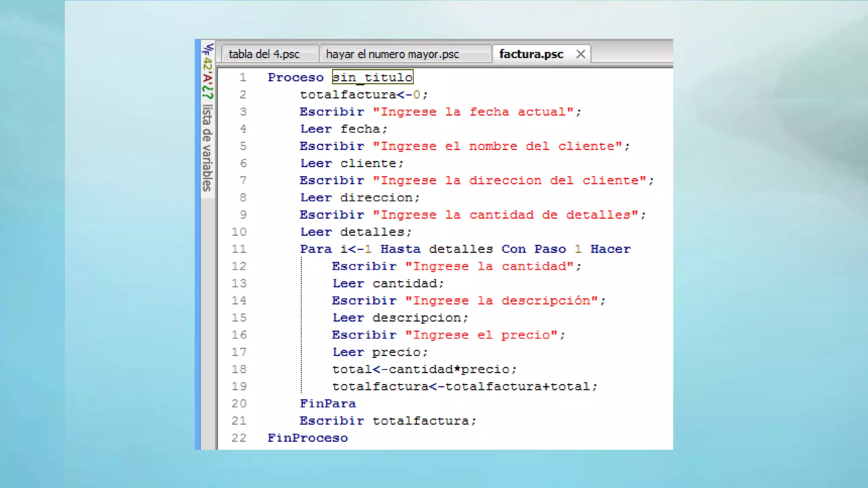Place cursor on 'total<-cantidad*precio;' line
This screenshot has height=488, width=868.
click(424, 369)
